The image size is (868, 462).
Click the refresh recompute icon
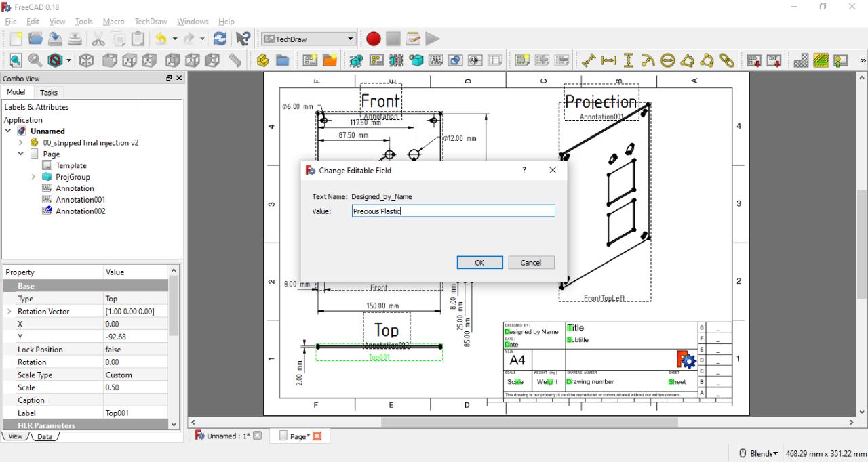[220, 39]
